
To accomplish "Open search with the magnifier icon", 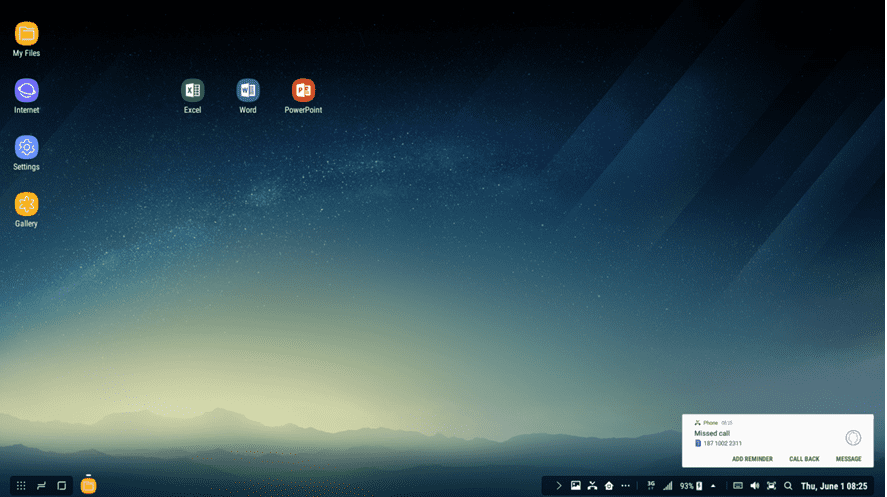I will pos(788,486).
